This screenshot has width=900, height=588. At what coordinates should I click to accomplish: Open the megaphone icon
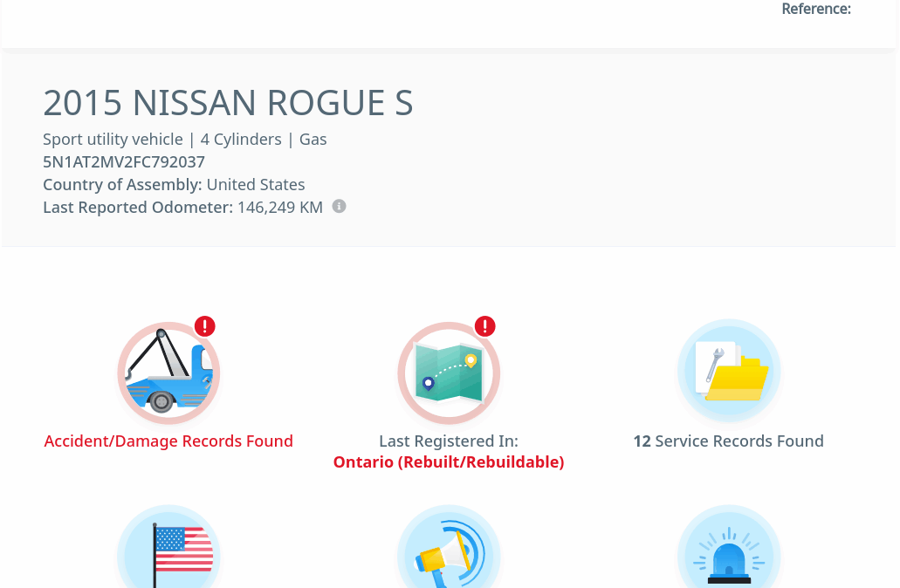pos(449,547)
